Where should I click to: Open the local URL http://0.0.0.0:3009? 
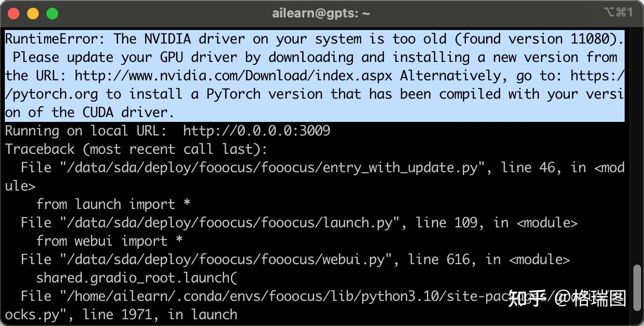tap(256, 131)
